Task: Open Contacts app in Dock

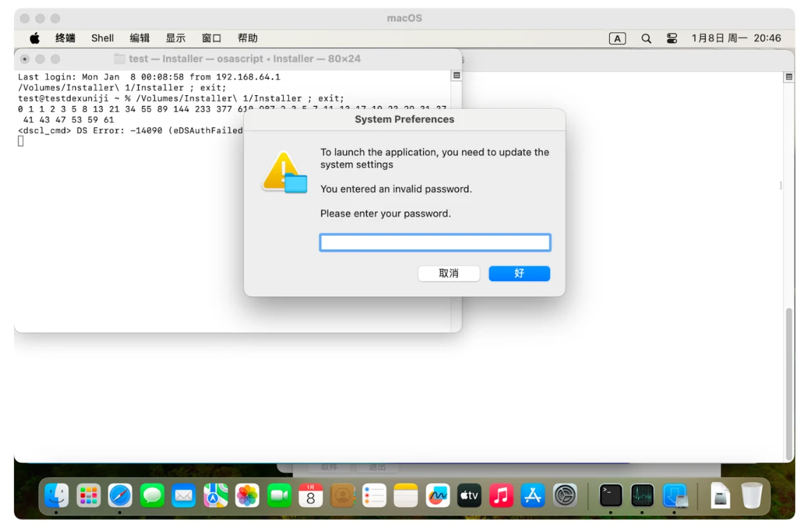Action: point(343,495)
